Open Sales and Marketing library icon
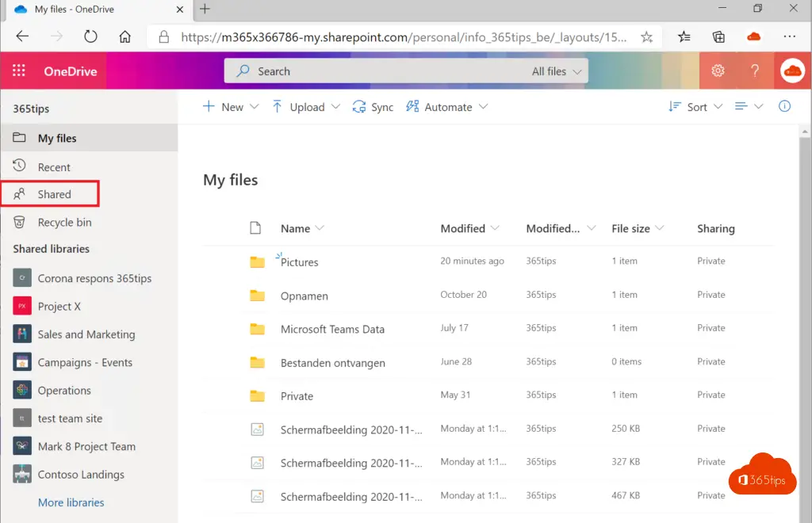 pos(21,334)
